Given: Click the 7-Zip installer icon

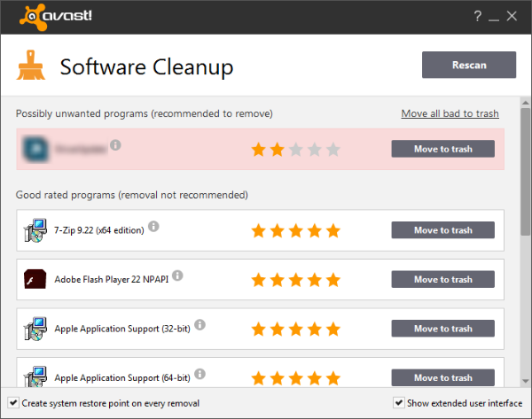Looking at the screenshot, I should point(34,230).
